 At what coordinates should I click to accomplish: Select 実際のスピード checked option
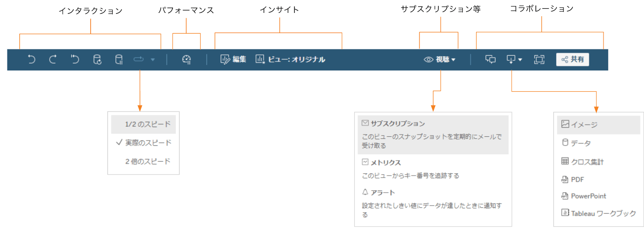coord(144,143)
